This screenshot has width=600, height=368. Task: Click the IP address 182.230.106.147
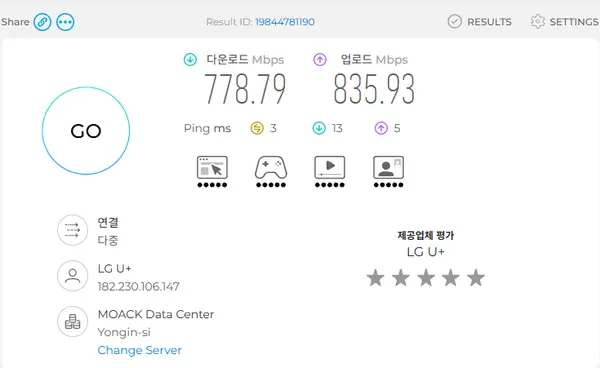pos(139,287)
